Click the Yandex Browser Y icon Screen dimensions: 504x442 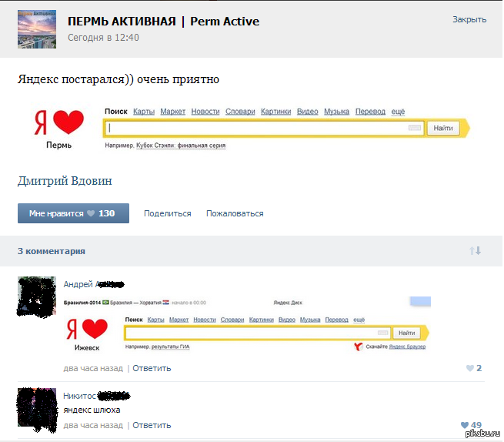coord(359,347)
